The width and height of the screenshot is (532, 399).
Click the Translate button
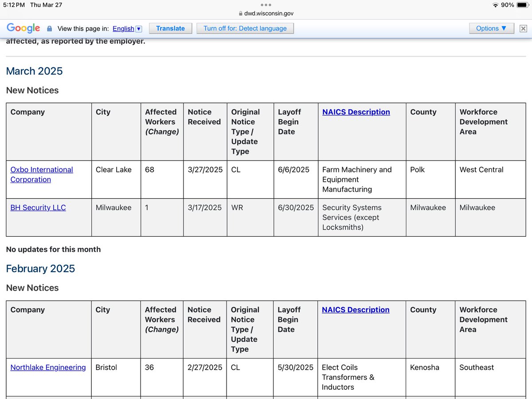click(x=170, y=28)
